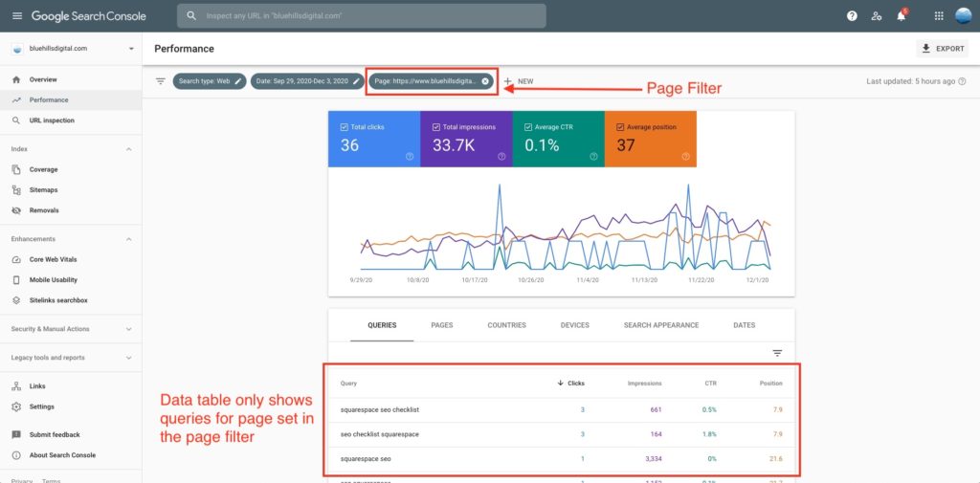980x483 pixels.
Task: Remove the Page filter chip
Action: [x=485, y=81]
